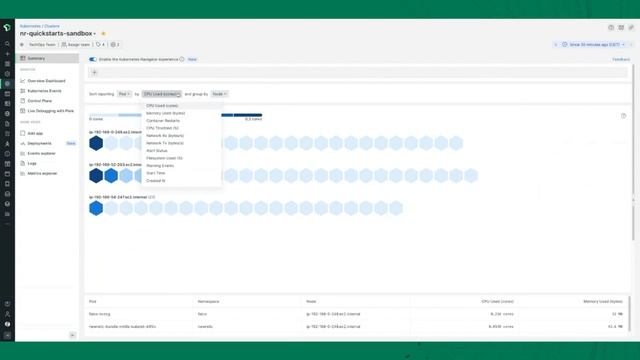
Task: Click the help icon in the top-right header
Action: (x=611, y=27)
